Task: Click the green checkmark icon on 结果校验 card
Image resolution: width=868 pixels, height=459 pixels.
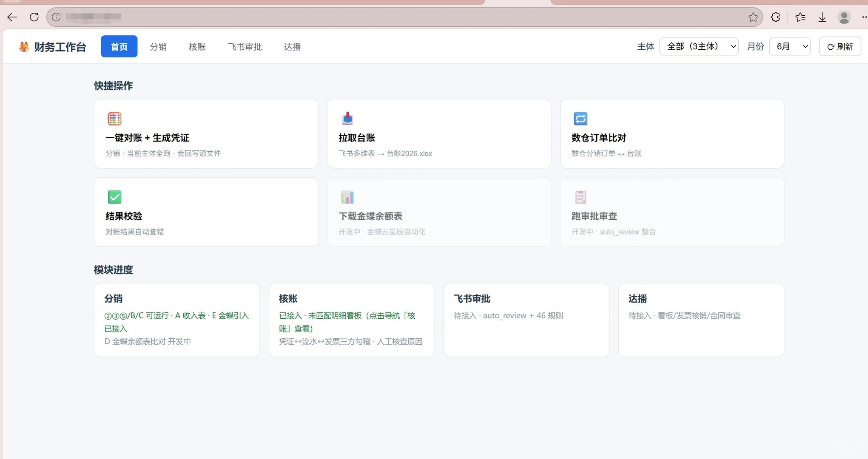Action: pyautogui.click(x=114, y=197)
